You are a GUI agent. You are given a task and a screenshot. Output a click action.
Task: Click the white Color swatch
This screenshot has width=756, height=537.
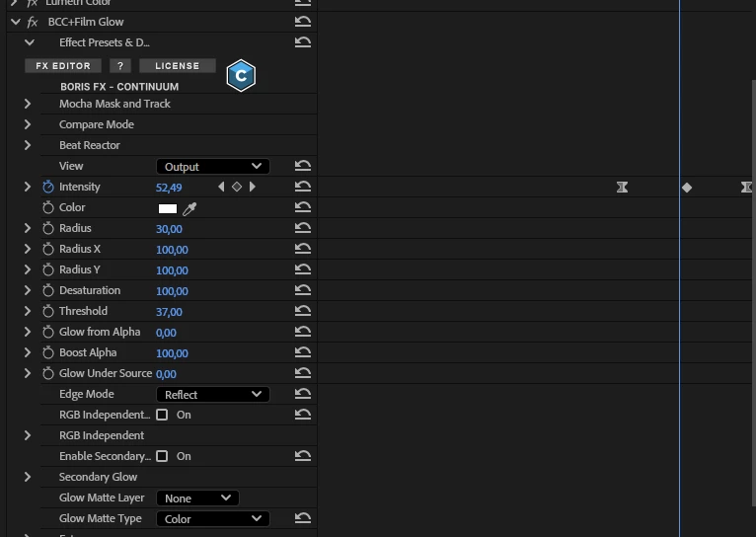coord(168,208)
